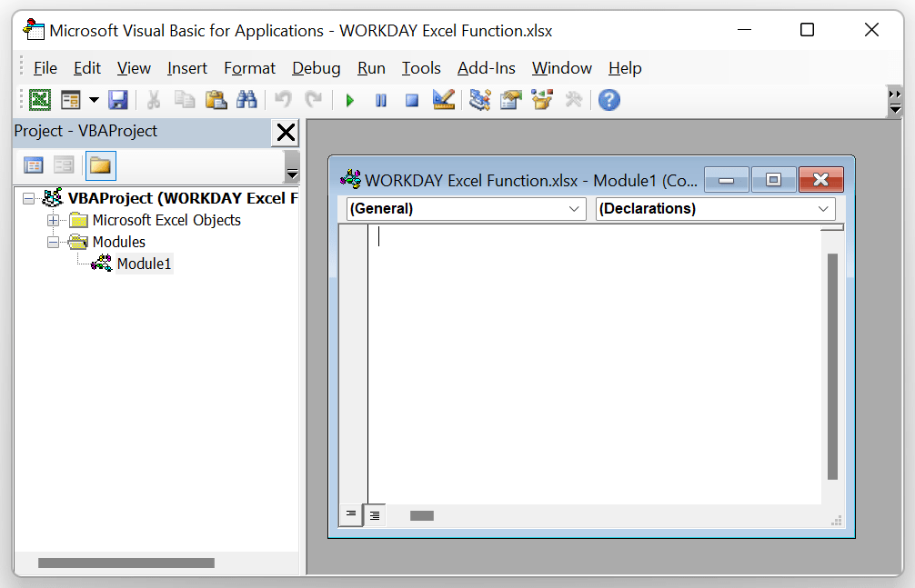Open the Add-Ins menu
The image size is (915, 588).
[486, 68]
